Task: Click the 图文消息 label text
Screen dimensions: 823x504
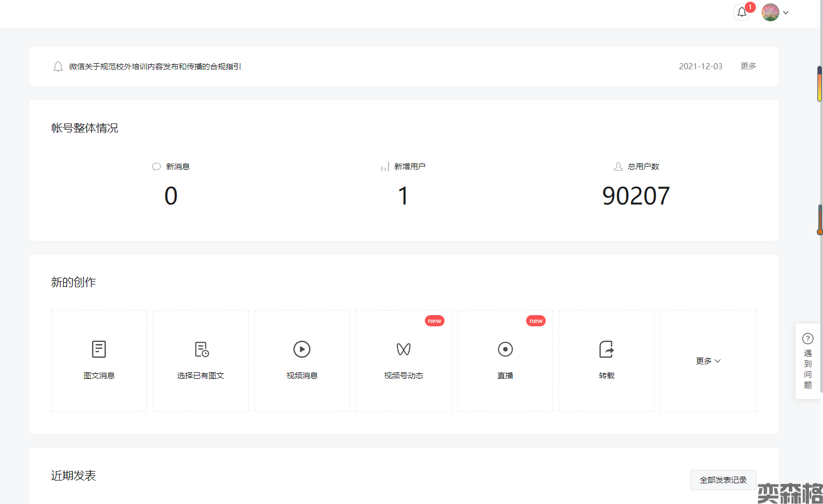Action: tap(99, 375)
